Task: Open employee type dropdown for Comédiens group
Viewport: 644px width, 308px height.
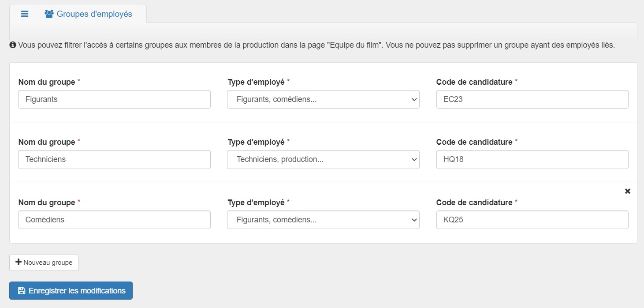Action: [323, 220]
